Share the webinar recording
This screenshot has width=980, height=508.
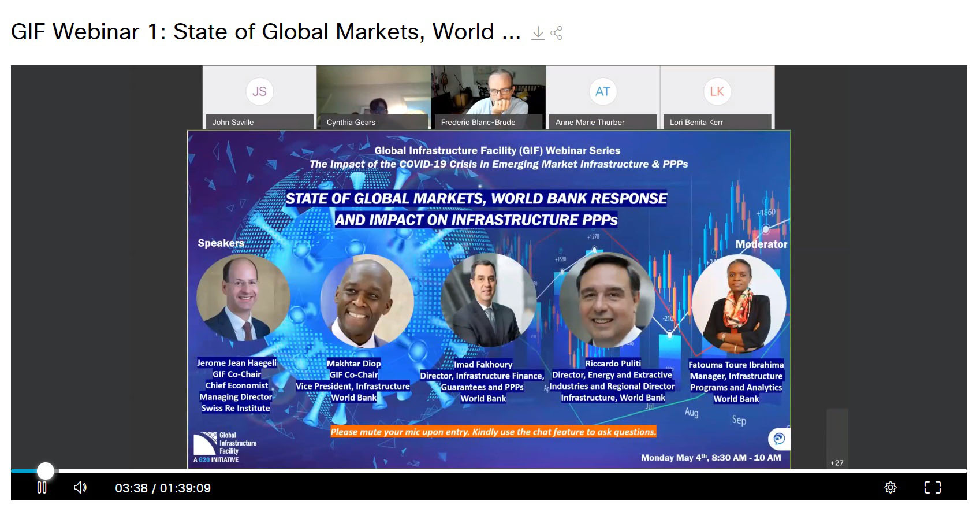[x=556, y=33]
